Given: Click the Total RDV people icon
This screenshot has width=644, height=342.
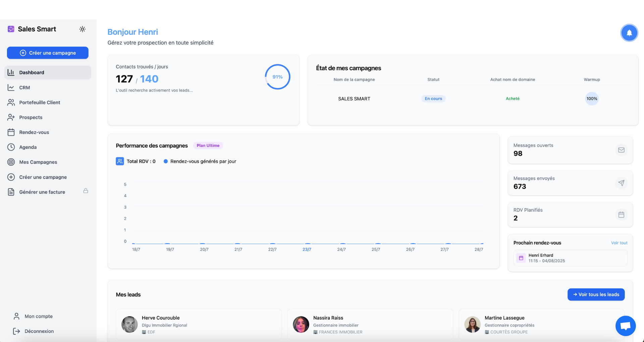Looking at the screenshot, I should (x=120, y=161).
